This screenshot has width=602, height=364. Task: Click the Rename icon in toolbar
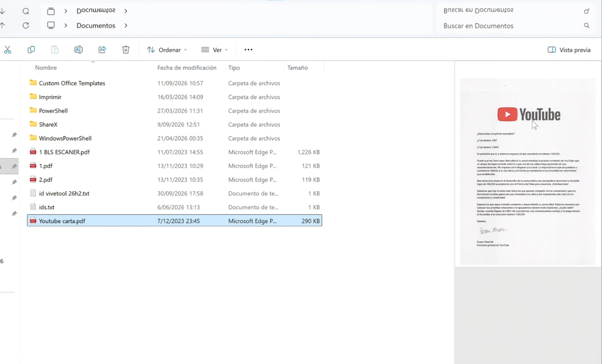78,49
